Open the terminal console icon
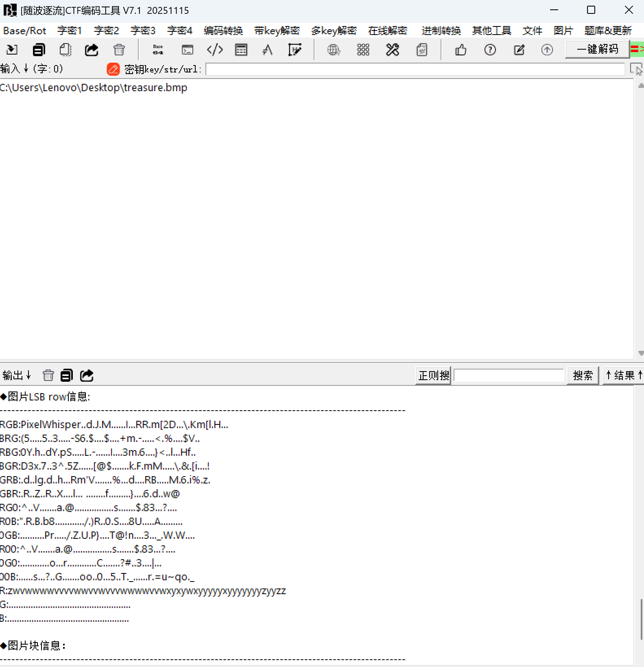 (187, 50)
